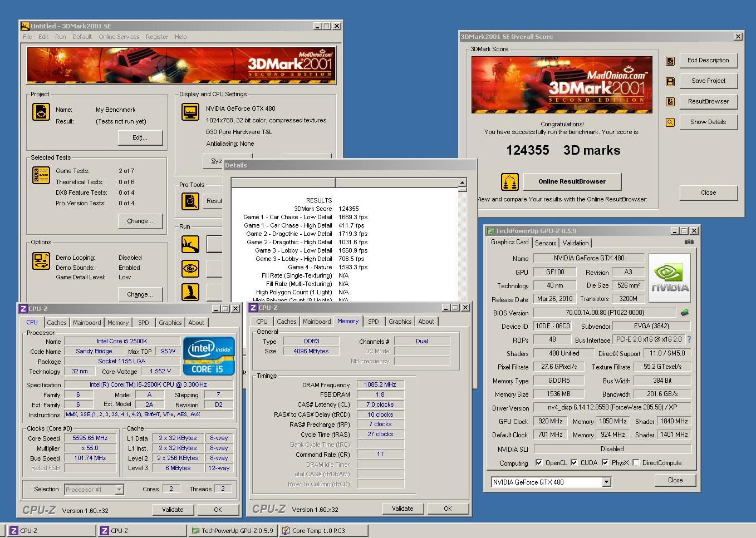Click the Options icon in 3DMark2001
Viewport: 756px width, 538px height.
41,260
